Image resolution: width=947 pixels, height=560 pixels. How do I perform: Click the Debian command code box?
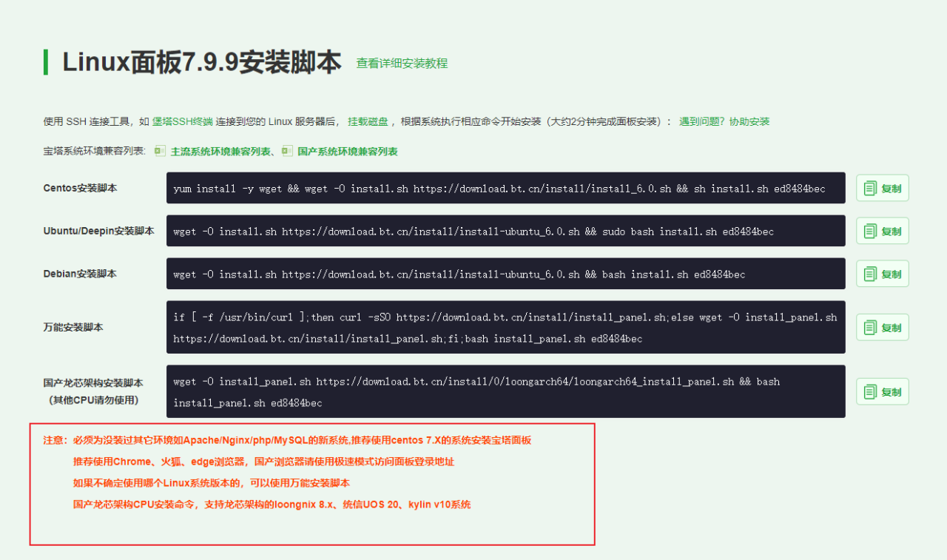[506, 274]
